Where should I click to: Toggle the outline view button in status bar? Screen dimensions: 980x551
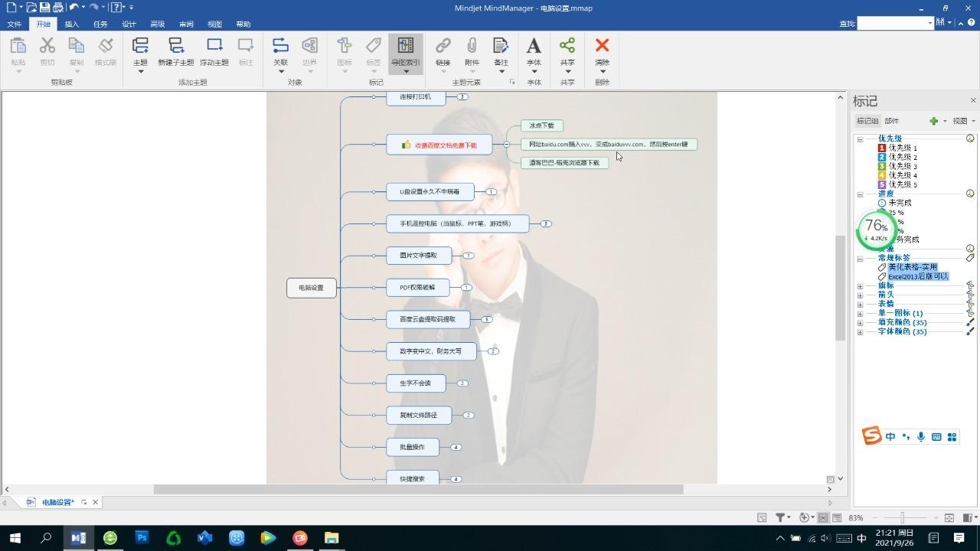click(x=837, y=518)
